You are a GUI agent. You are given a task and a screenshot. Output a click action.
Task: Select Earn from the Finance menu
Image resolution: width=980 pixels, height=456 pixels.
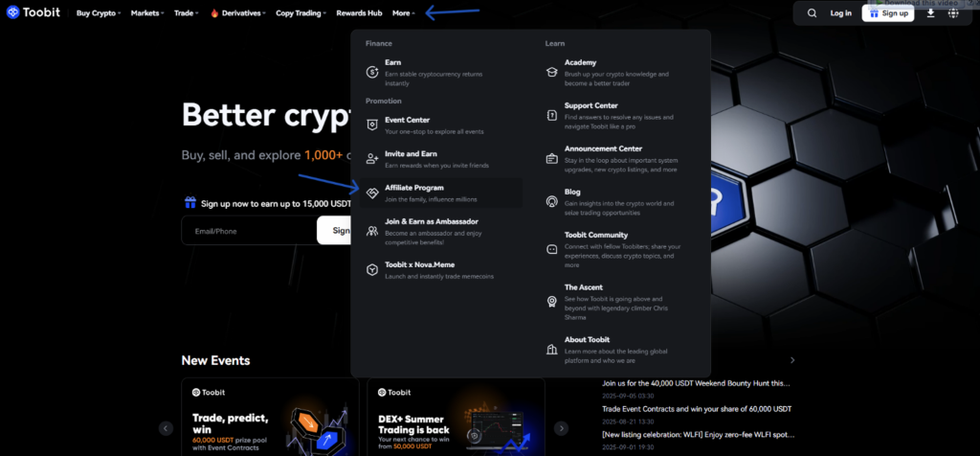[440, 72]
